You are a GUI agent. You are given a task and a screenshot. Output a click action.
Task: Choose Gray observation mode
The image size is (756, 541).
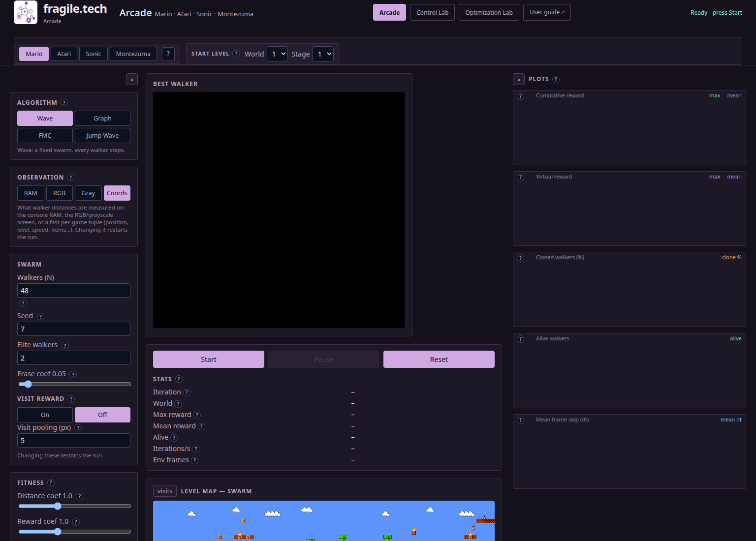tap(88, 193)
